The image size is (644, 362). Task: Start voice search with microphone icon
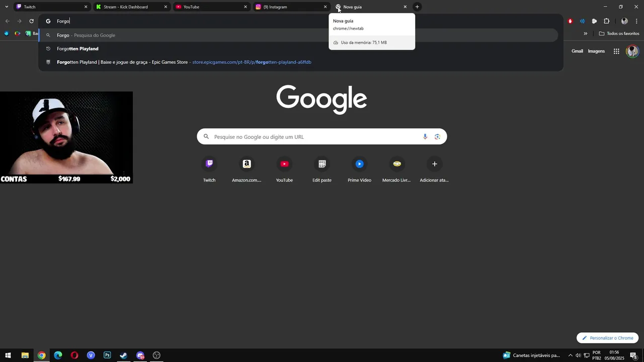[425, 137]
